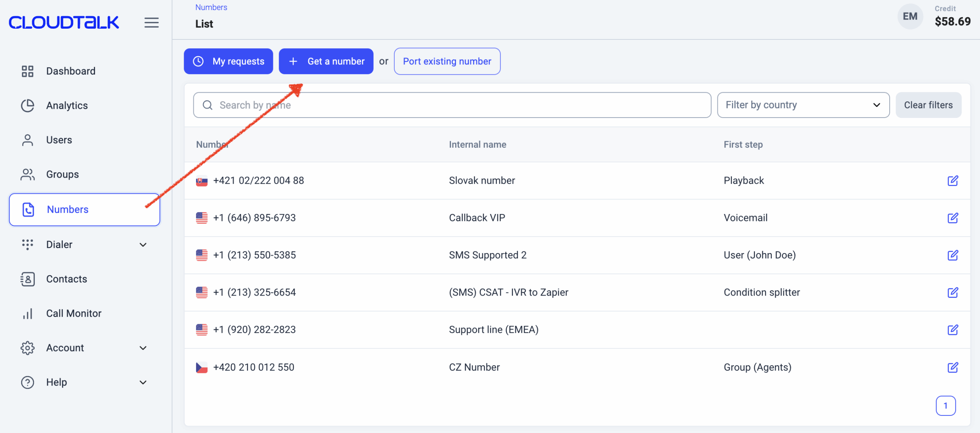Viewport: 980px width, 433px height.
Task: Open the Filter by country dropdown
Action: (803, 105)
